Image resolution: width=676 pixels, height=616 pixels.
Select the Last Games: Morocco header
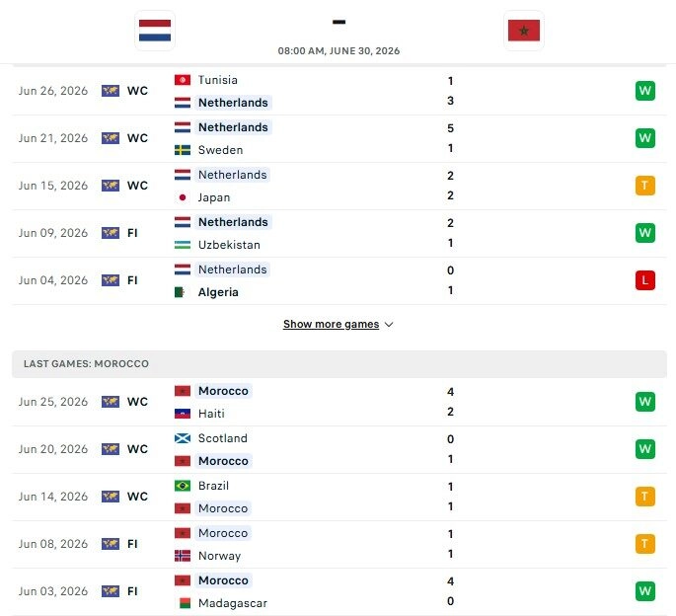tap(339, 364)
